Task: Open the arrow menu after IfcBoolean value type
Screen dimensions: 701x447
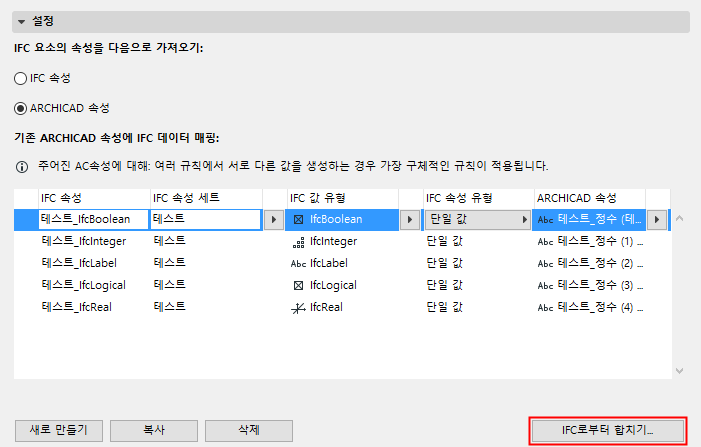Action: point(410,219)
